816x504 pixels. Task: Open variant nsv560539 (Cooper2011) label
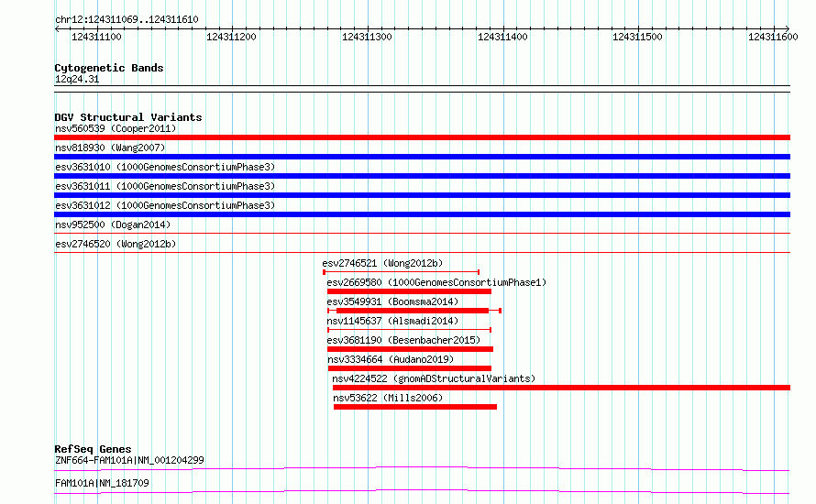click(x=116, y=128)
